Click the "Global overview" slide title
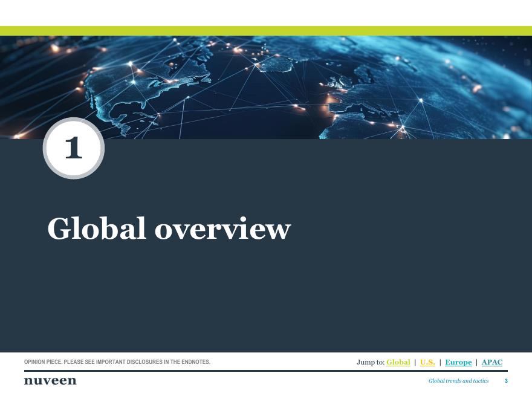This screenshot has width=532, height=399. (169, 229)
